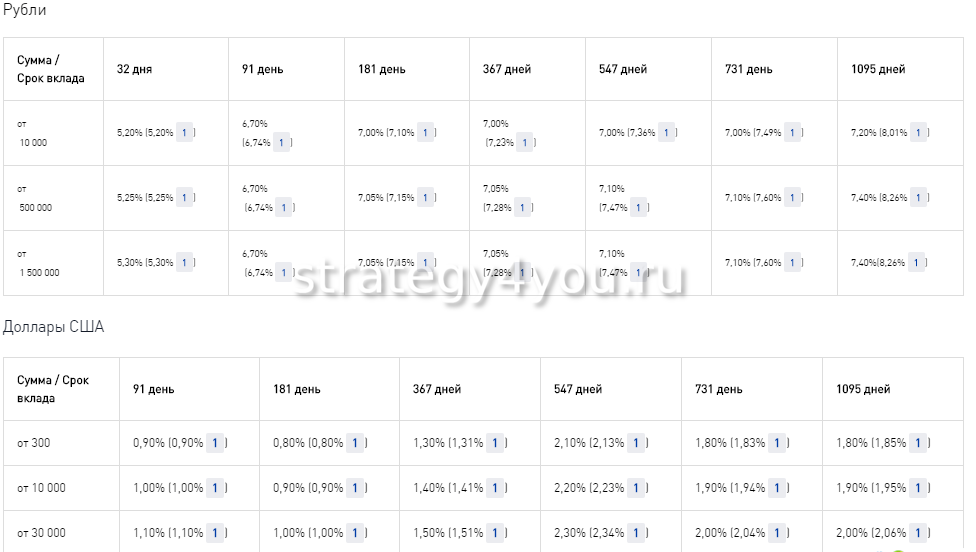
Task: Click the "Доллары США" section heading
Action: click(x=54, y=327)
